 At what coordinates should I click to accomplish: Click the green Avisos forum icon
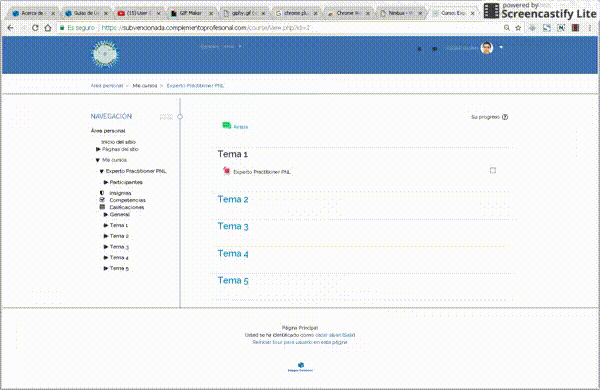click(227, 126)
